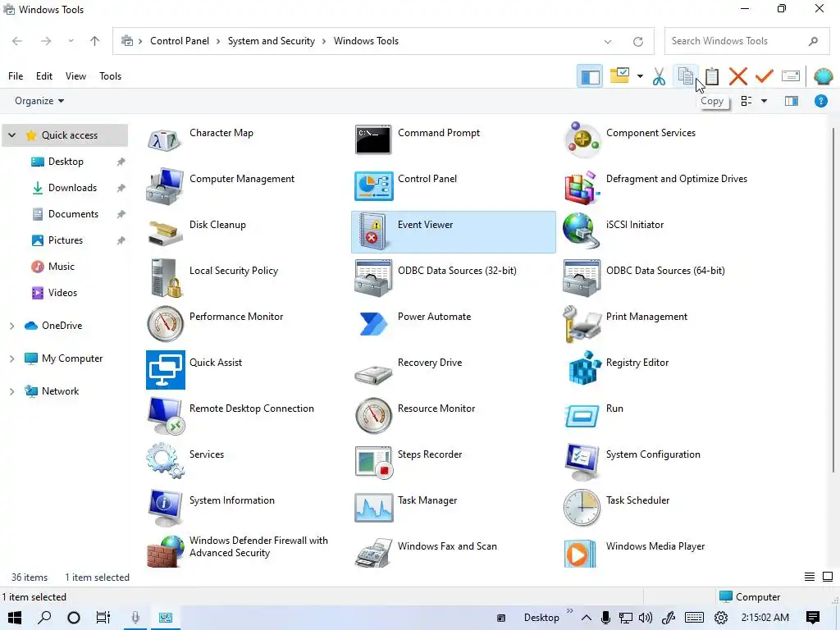Select the Task Manager icon

(x=373, y=507)
